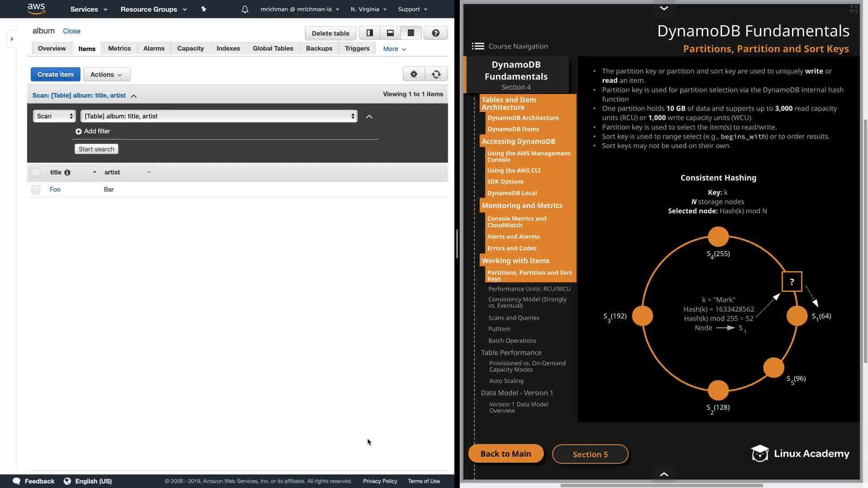868x488 pixels.
Task: Open the Backups tab
Action: tap(319, 48)
